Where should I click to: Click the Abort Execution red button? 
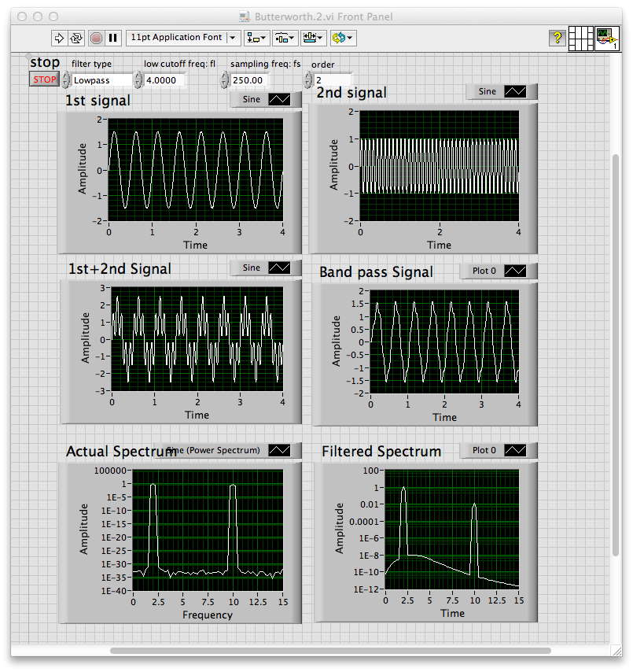[x=97, y=38]
